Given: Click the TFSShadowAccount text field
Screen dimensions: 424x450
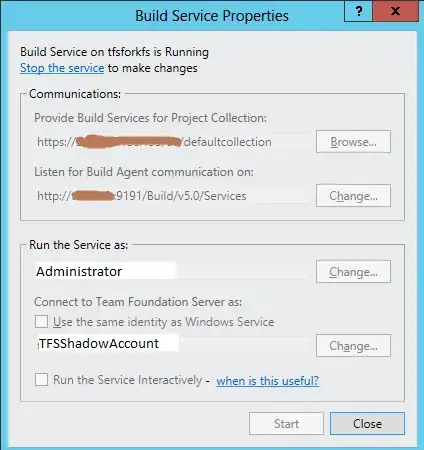Looking at the screenshot, I should point(172,344).
